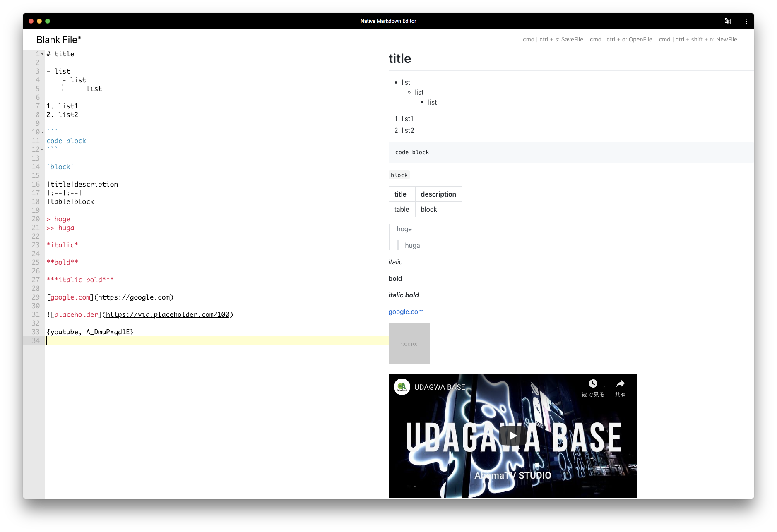Click the via.placeholder.com URL in editor
The height and width of the screenshot is (532, 777).
tap(168, 314)
